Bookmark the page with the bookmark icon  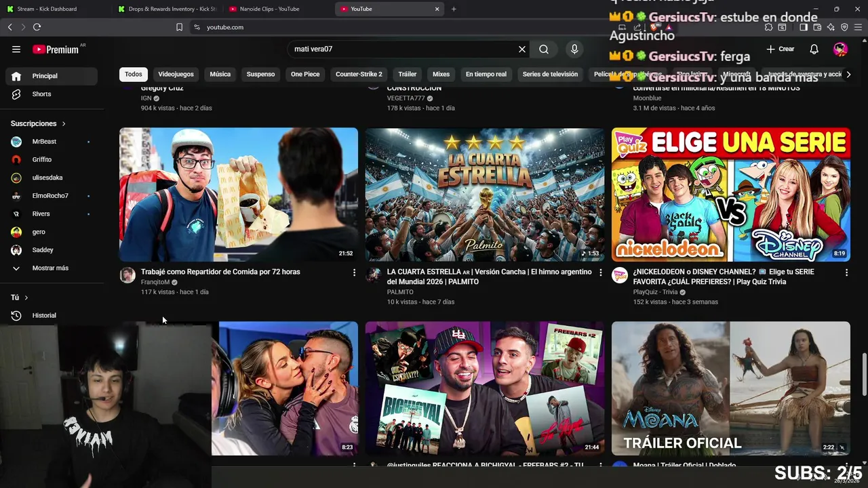click(179, 27)
